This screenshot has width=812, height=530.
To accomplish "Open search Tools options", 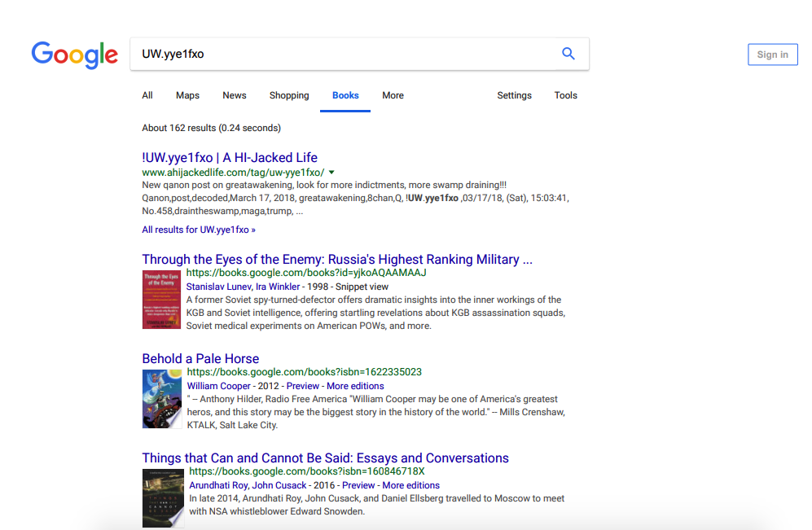I will pos(565,95).
